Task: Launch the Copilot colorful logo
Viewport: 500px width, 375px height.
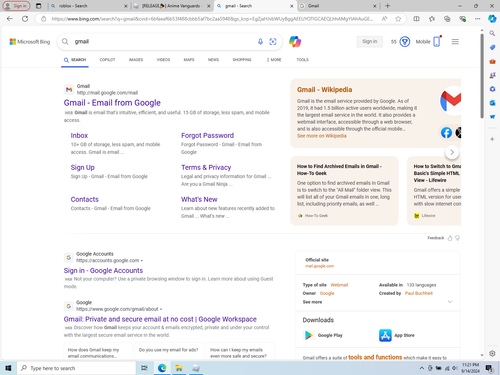Action: [x=295, y=42]
